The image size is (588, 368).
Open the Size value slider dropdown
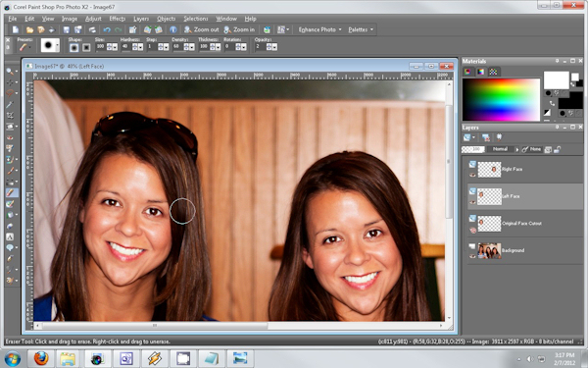tap(115, 47)
